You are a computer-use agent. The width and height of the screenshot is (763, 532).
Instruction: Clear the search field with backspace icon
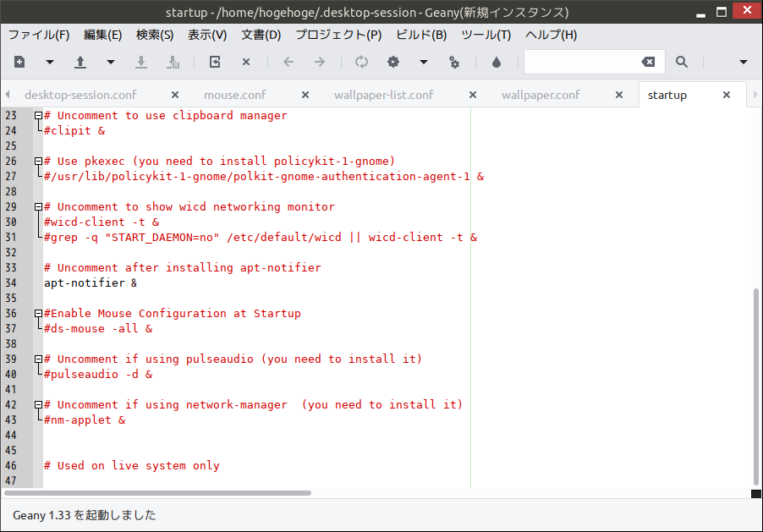pos(648,62)
